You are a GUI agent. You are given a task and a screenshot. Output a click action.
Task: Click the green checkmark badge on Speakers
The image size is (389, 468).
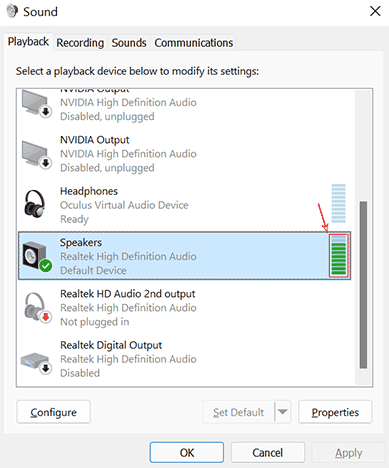46,266
